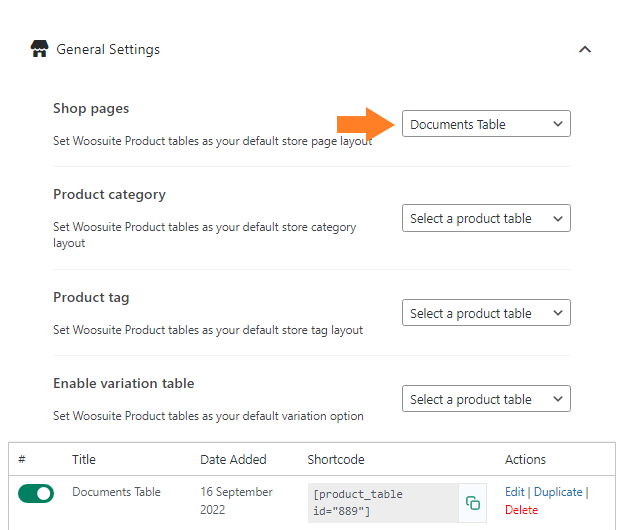Viewport: 622px width, 530px height.
Task: Select the shortcode text field
Action: coord(383,503)
